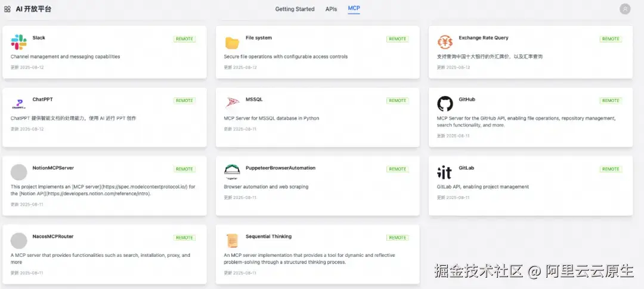Open the Slack server title
The image size is (644, 289).
[x=39, y=38]
